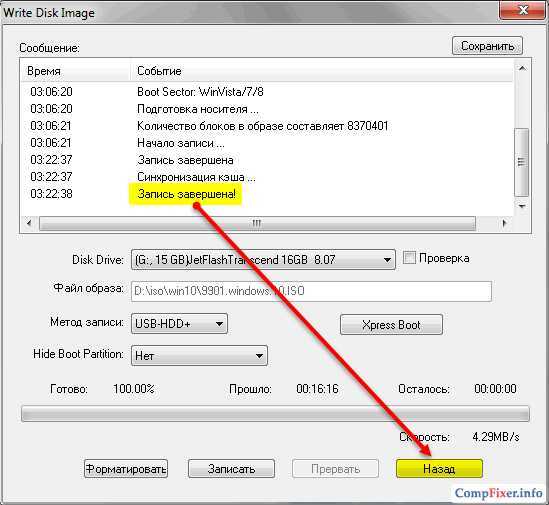Click the Форматировать button
549x505 pixels.
tap(126, 469)
